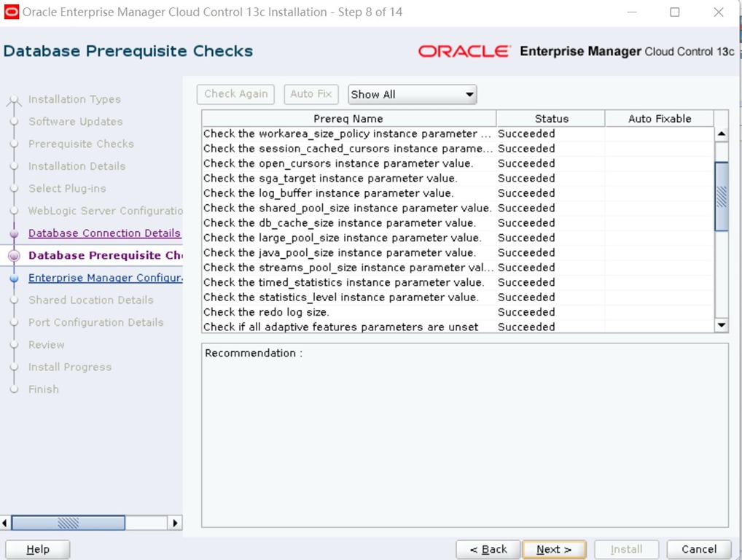This screenshot has height=560, width=742.
Task: Sort by Prereq Name column header
Action: 348,118
